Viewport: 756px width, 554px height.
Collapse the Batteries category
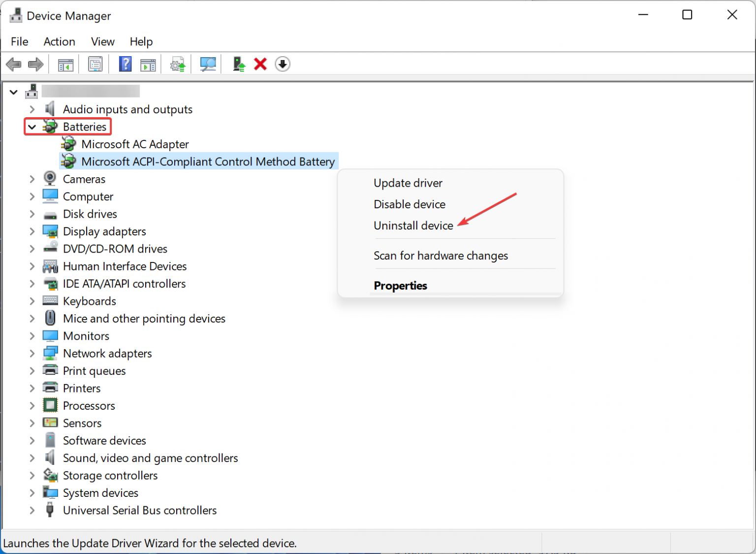[x=32, y=127]
